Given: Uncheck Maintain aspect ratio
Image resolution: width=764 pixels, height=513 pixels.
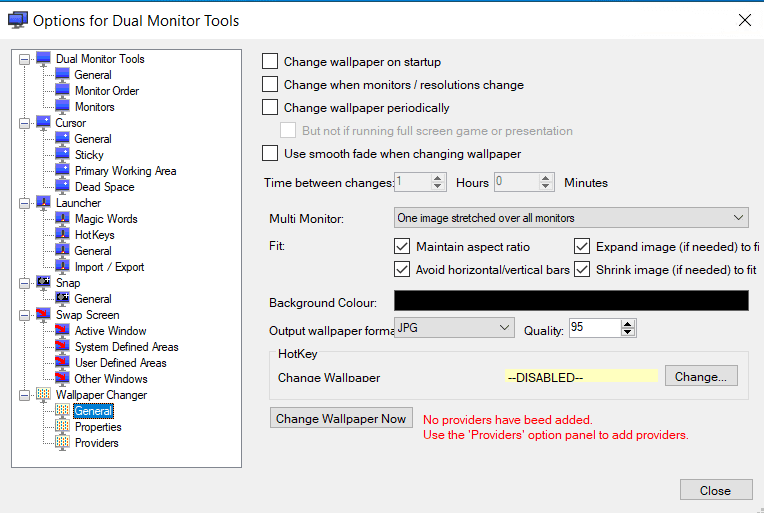Looking at the screenshot, I should [403, 247].
